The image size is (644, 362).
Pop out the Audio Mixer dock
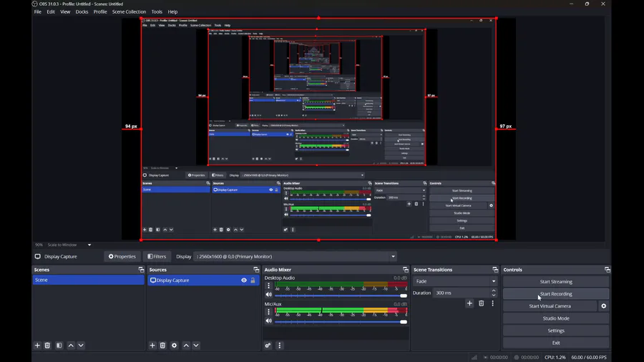coord(406,270)
